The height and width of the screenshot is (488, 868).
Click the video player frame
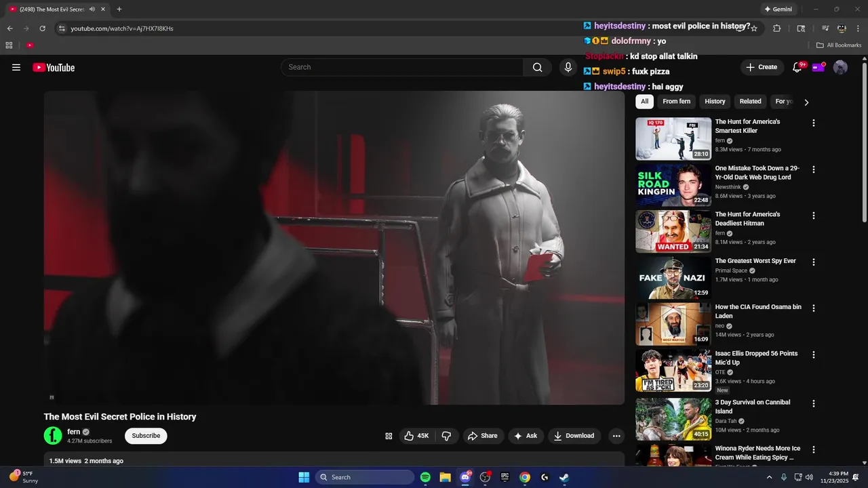(x=334, y=248)
